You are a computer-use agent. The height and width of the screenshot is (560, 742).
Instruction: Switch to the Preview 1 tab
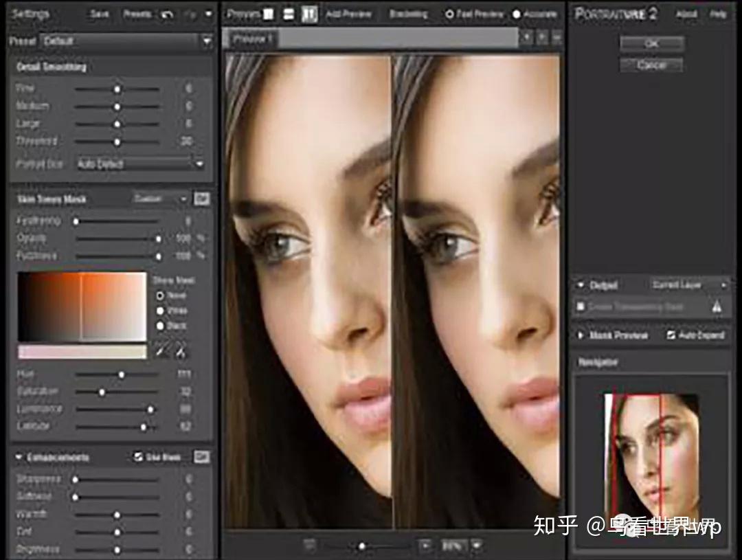tap(250, 39)
